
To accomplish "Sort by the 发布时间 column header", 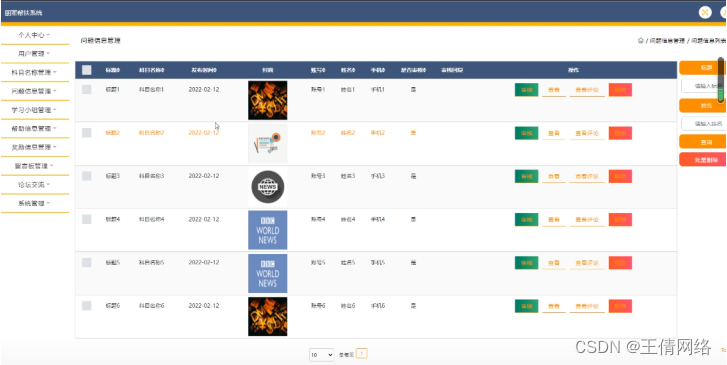I will (204, 70).
